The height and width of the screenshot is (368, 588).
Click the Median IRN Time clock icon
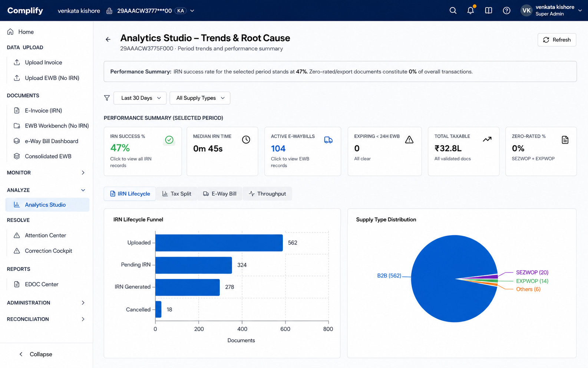[x=246, y=140]
